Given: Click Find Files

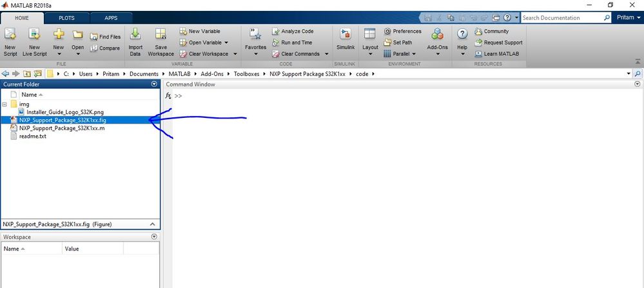Looking at the screenshot, I should point(106,37).
